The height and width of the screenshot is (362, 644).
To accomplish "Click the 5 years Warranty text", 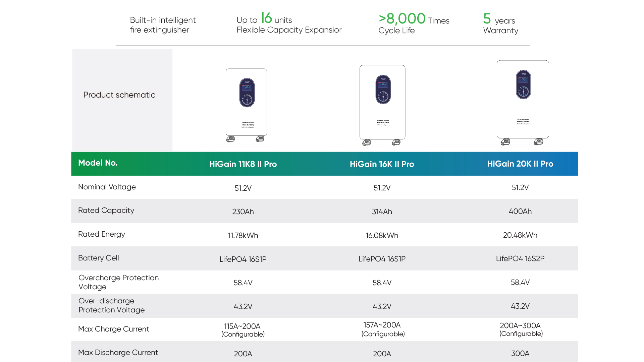I will [500, 23].
